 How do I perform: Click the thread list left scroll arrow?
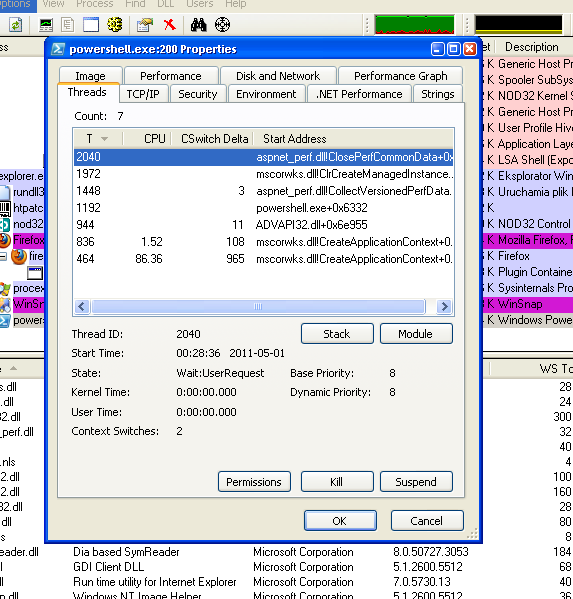[82, 306]
